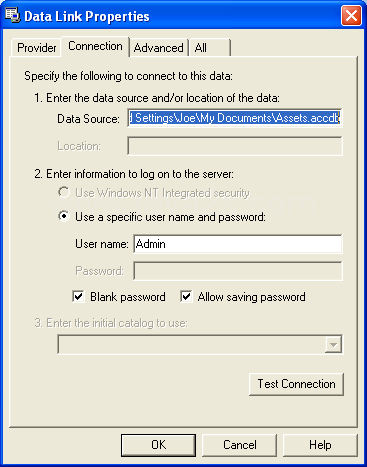This screenshot has height=467, width=367.
Task: Switch to the Provider tab
Action: 37,48
